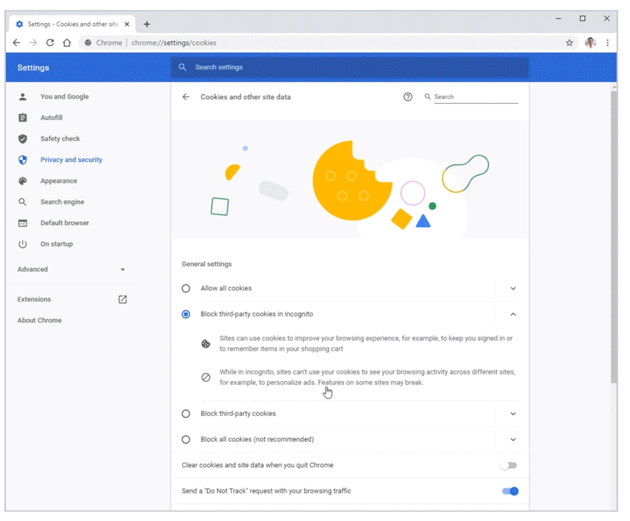The height and width of the screenshot is (521, 630).
Task: Go to Appearance settings in sidebar
Action: pyautogui.click(x=58, y=181)
